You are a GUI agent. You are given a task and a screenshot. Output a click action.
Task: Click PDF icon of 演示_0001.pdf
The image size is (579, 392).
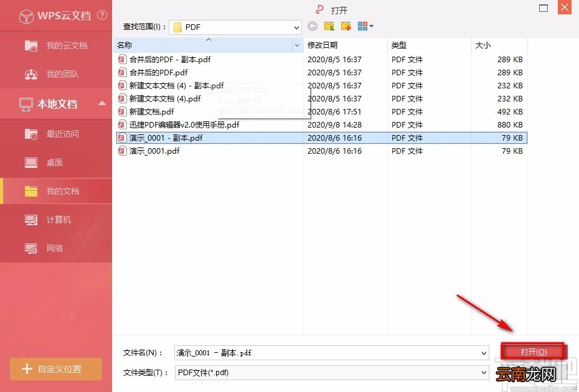click(122, 151)
